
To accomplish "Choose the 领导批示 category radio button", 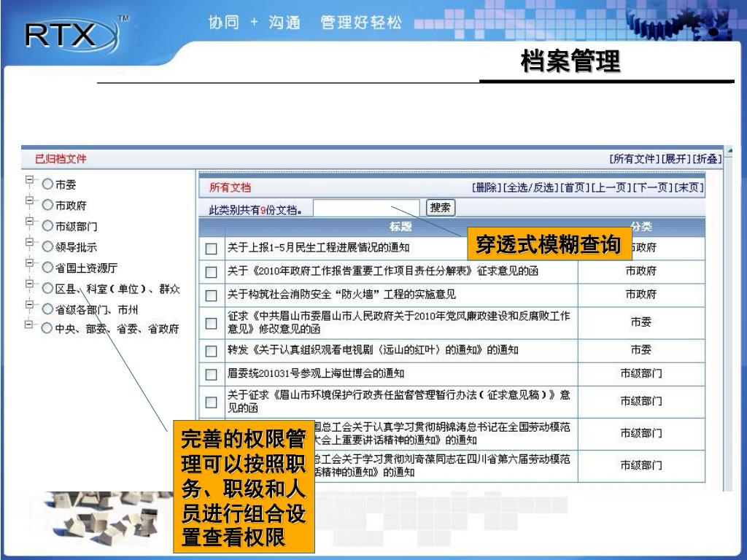I will (48, 247).
